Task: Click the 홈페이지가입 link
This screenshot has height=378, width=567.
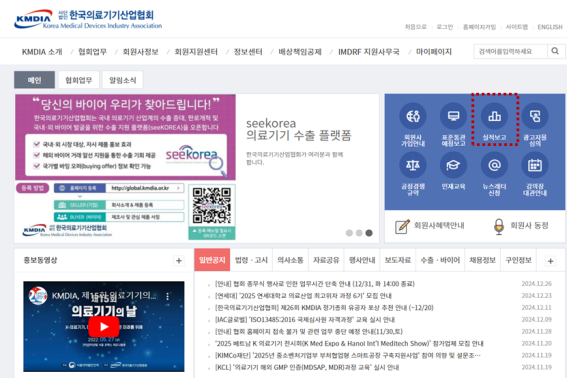Action: 479,27
